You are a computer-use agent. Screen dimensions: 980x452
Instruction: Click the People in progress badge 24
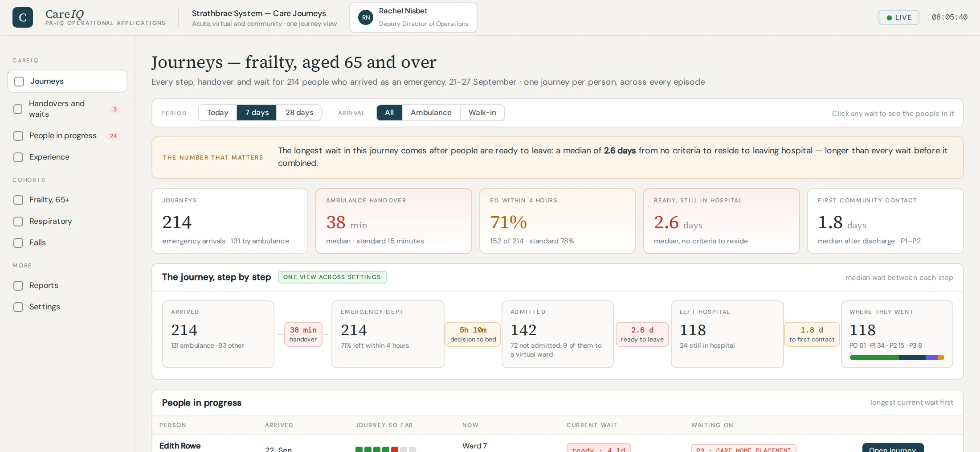tap(113, 136)
